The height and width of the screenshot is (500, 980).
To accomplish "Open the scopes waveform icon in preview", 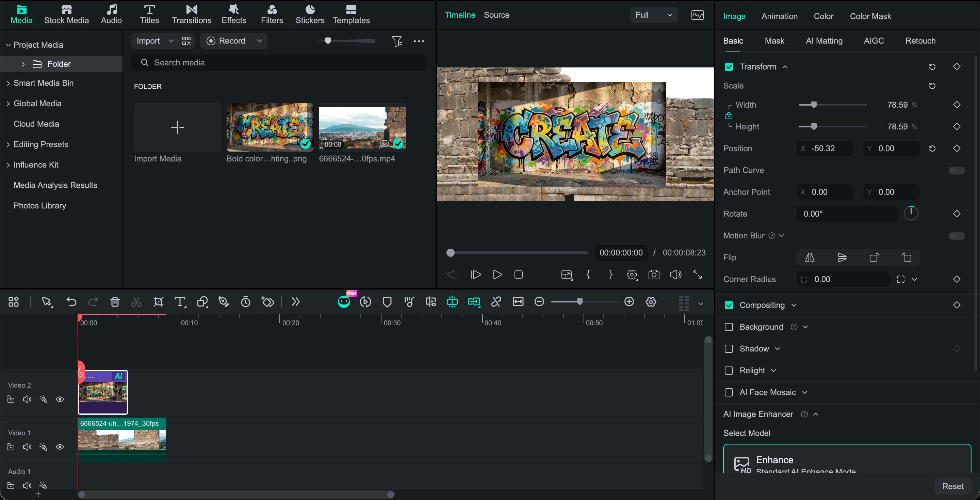I will coord(697,15).
